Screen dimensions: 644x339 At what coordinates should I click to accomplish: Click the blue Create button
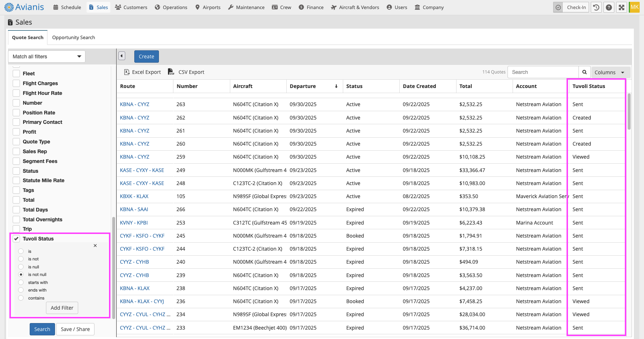click(x=146, y=56)
